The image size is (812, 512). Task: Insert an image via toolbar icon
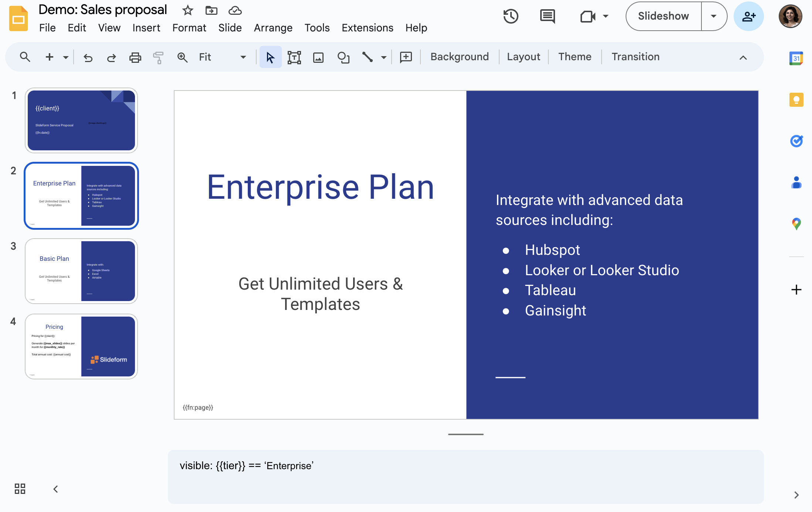coord(318,57)
